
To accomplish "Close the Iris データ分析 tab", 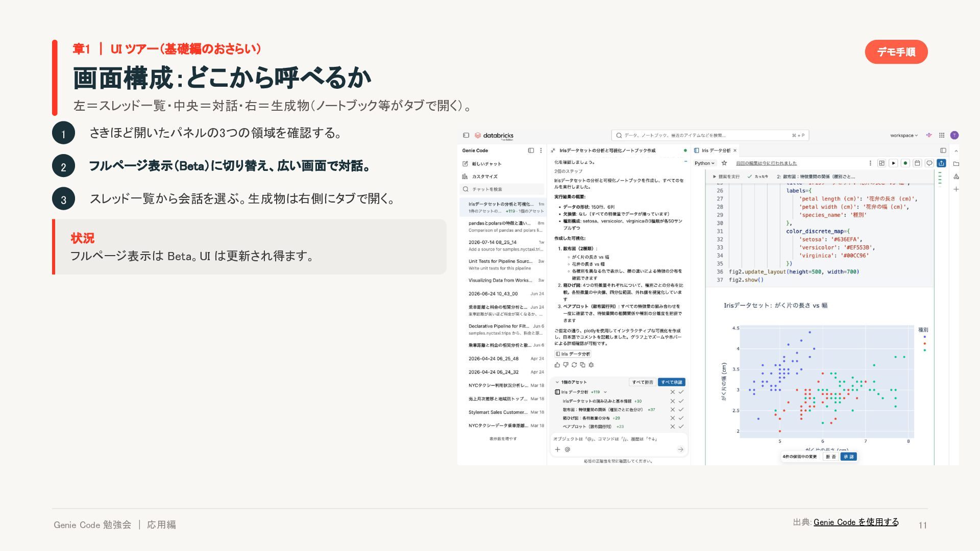I will 735,151.
